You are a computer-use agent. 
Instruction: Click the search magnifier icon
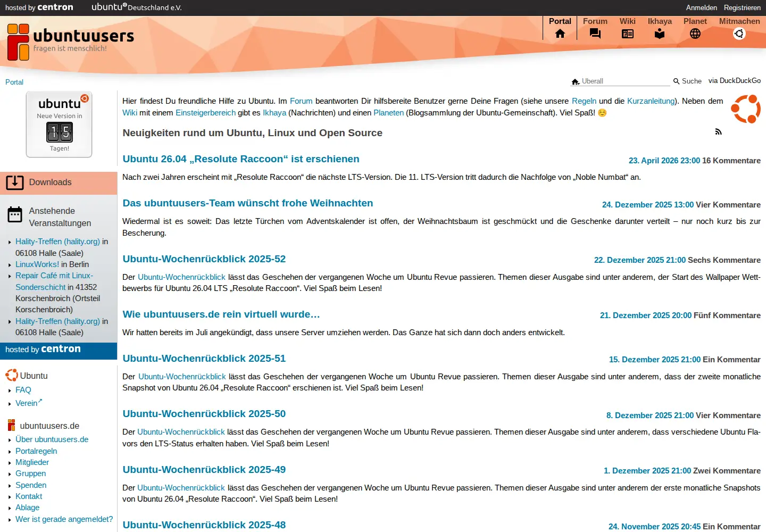click(676, 81)
